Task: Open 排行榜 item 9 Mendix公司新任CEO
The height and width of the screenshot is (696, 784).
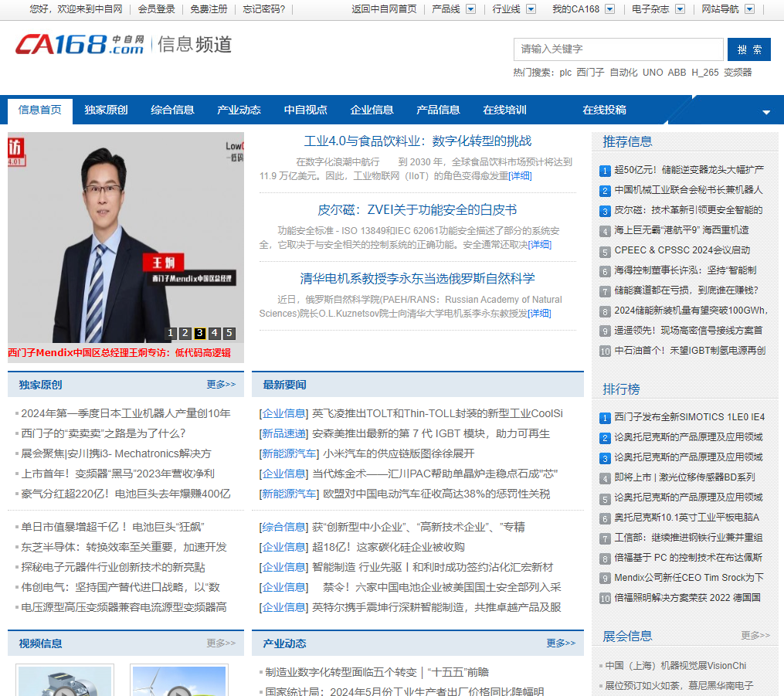Action: pyautogui.click(x=689, y=578)
